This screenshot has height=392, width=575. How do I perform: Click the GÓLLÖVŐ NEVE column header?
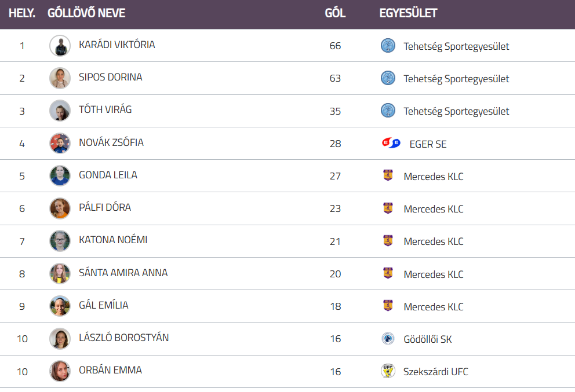[x=86, y=13]
